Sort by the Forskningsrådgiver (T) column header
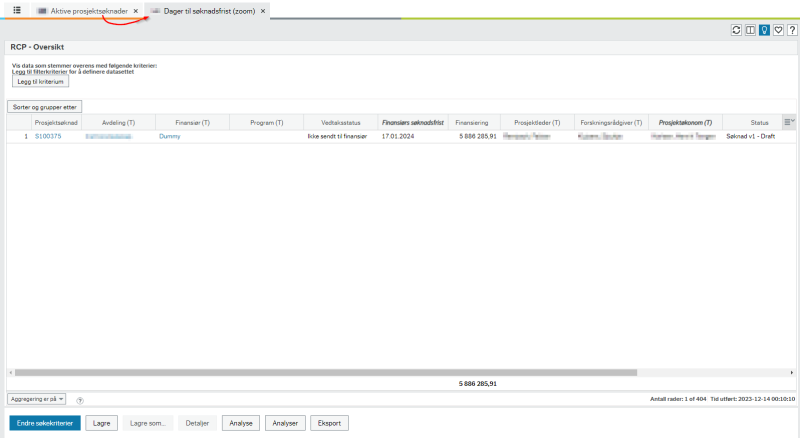 pos(611,123)
